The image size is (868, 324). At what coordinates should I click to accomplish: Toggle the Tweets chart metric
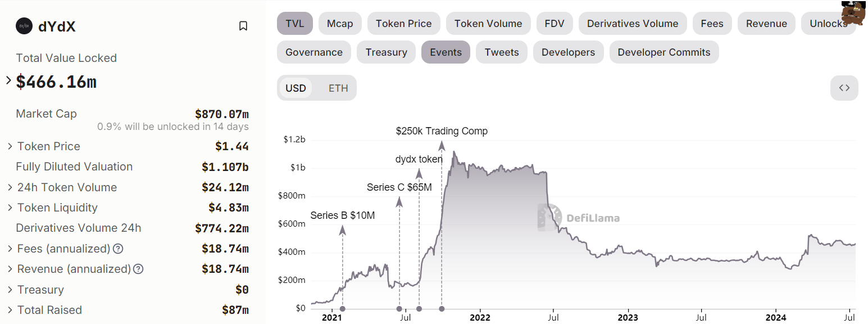502,52
